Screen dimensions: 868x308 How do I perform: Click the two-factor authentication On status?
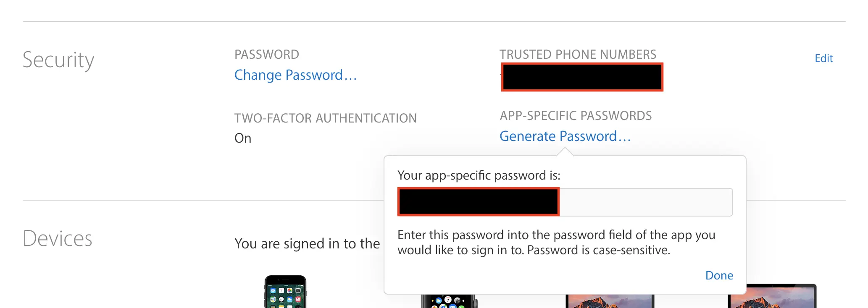click(243, 138)
